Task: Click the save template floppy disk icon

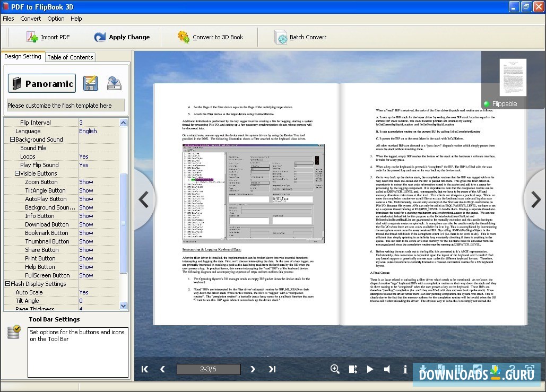Action: coord(90,84)
